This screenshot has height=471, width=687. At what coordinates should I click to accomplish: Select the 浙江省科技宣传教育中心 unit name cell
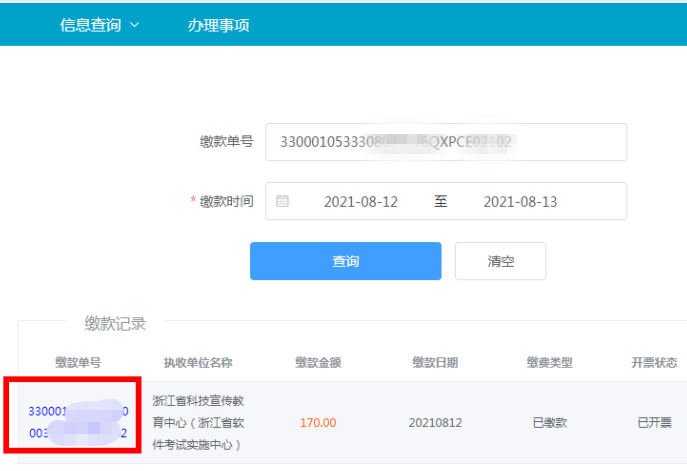pyautogui.click(x=197, y=422)
